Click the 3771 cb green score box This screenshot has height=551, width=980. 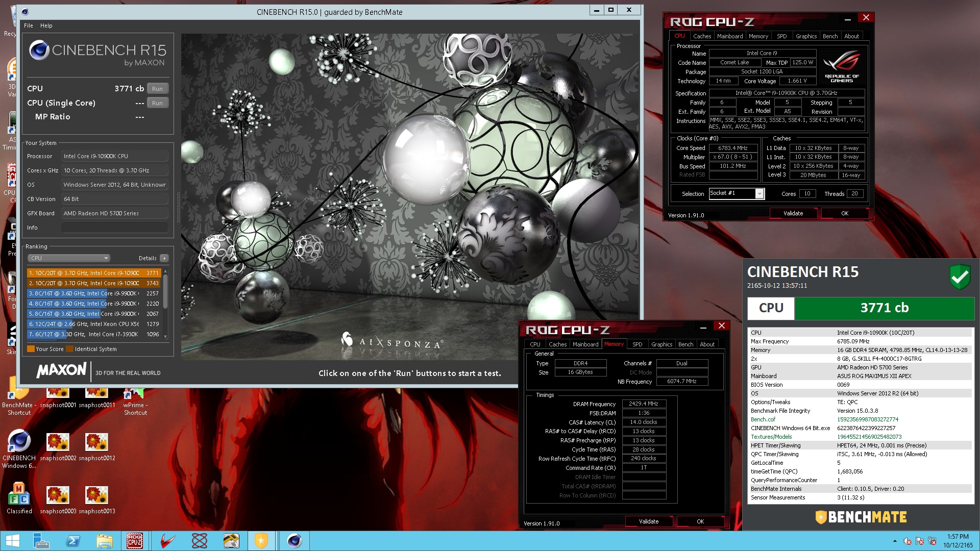884,308
